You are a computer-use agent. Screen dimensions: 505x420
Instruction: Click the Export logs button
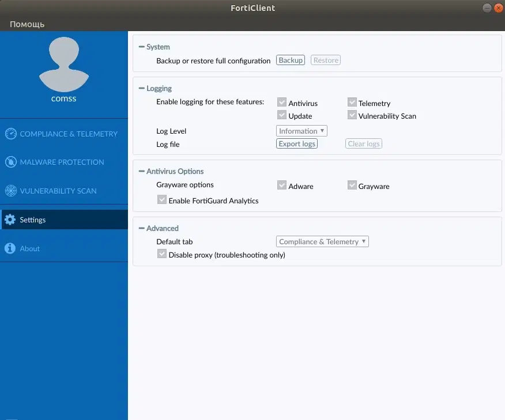pyautogui.click(x=297, y=143)
